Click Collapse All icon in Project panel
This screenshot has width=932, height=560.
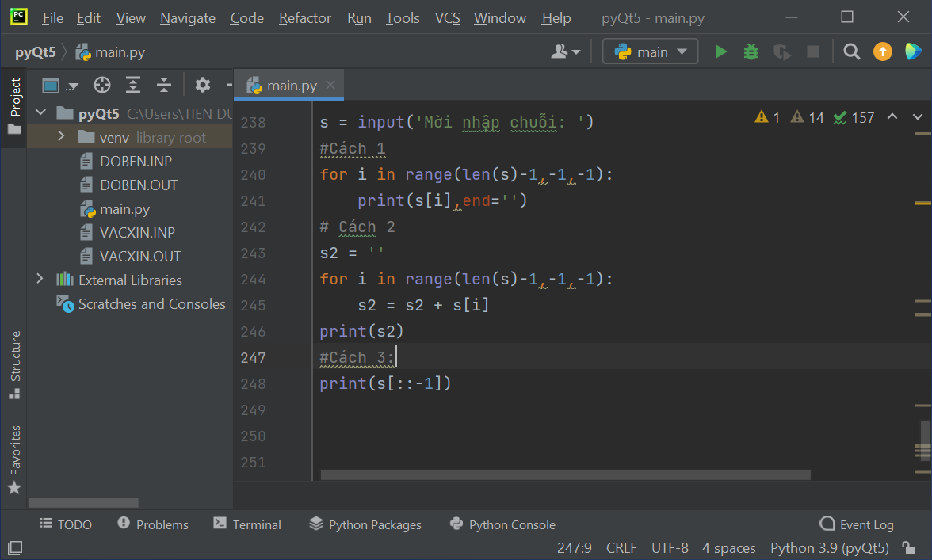pyautogui.click(x=164, y=86)
